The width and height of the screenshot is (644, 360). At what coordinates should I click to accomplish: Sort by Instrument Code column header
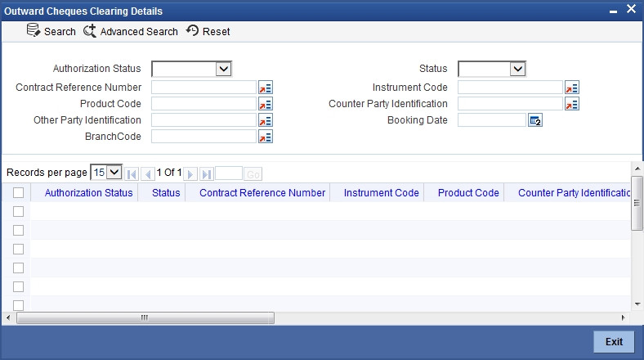click(x=381, y=193)
